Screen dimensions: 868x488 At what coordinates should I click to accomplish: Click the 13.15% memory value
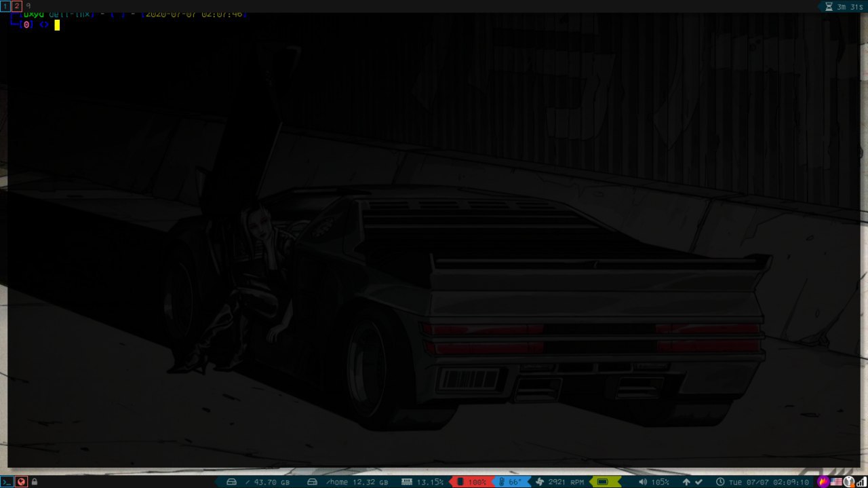tap(430, 483)
